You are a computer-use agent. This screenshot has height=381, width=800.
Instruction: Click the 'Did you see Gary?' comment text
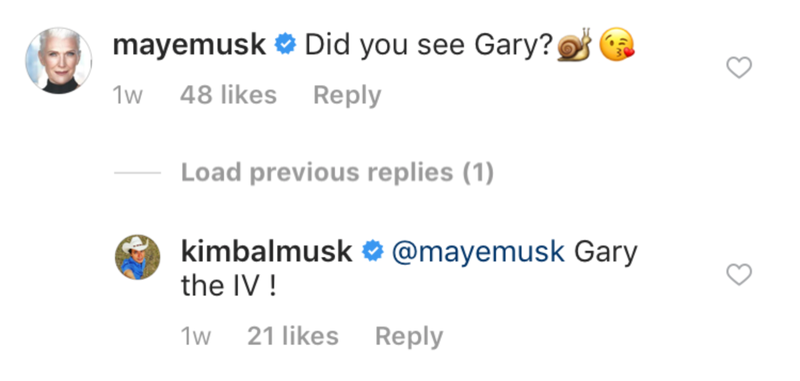pos(430,46)
